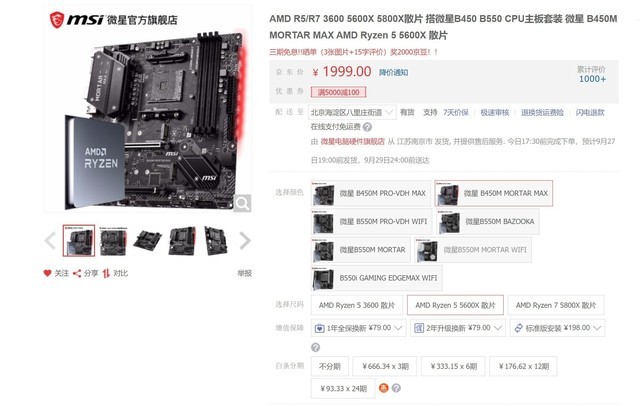Image resolution: width=640 pixels, height=406 pixels.
Task: Select second motherboard thumbnail image
Action: (x=113, y=241)
